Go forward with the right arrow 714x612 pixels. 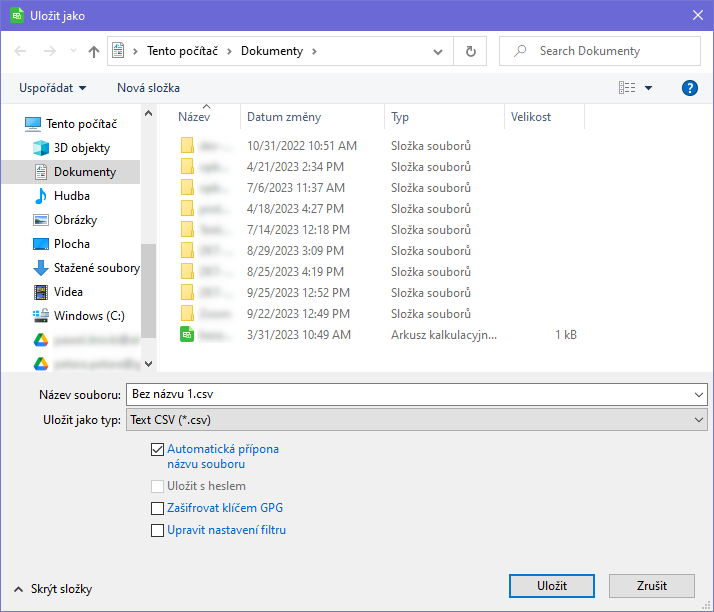(x=49, y=51)
